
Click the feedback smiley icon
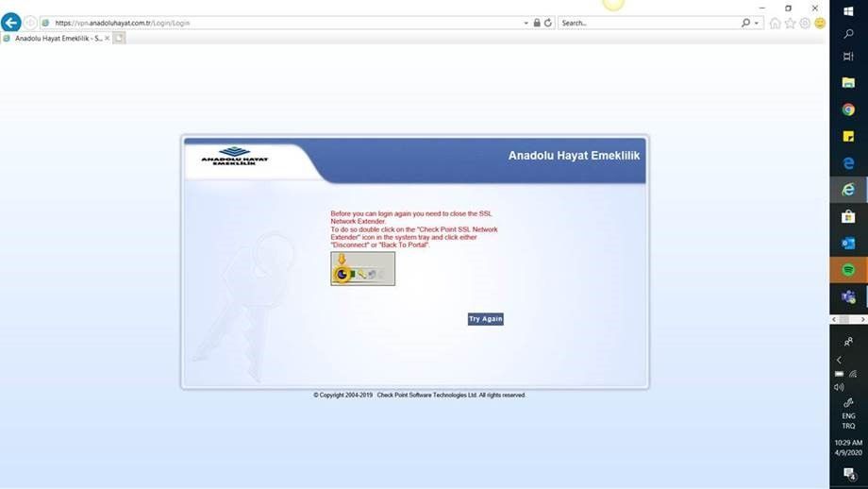(820, 24)
